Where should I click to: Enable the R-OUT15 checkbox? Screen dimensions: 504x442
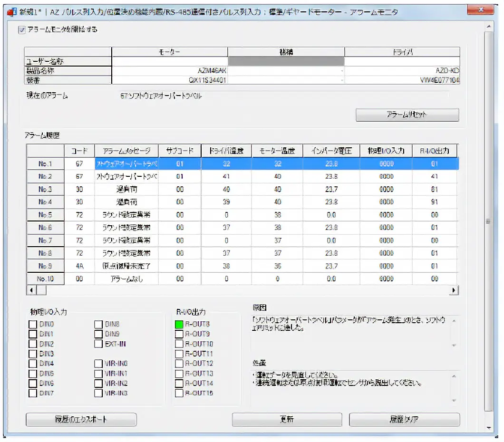pyautogui.click(x=179, y=394)
